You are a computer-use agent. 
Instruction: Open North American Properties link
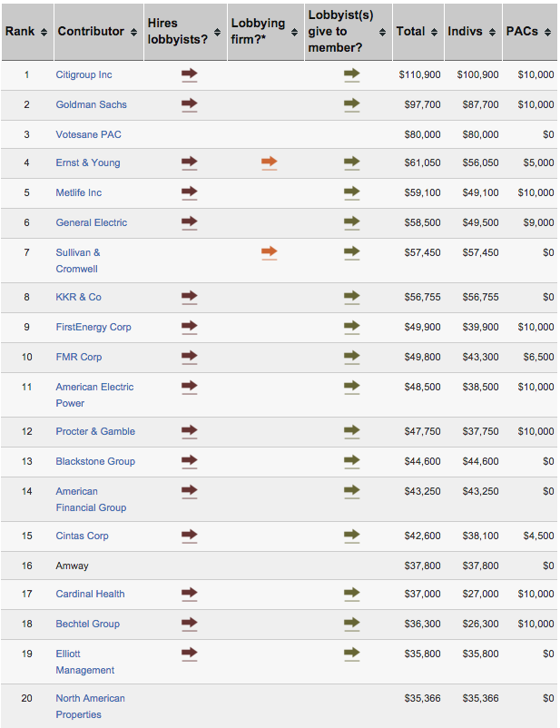coord(90,706)
